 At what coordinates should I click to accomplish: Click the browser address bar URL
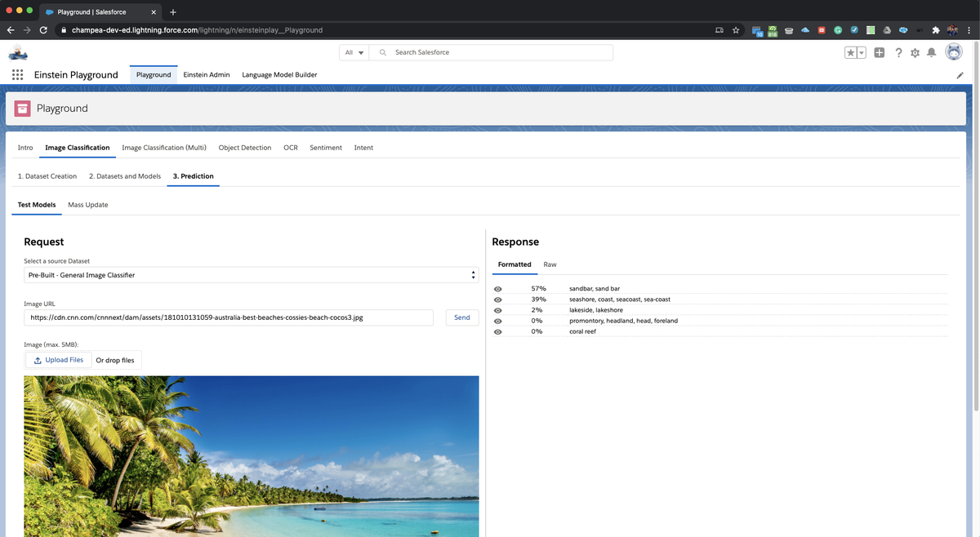click(x=197, y=30)
